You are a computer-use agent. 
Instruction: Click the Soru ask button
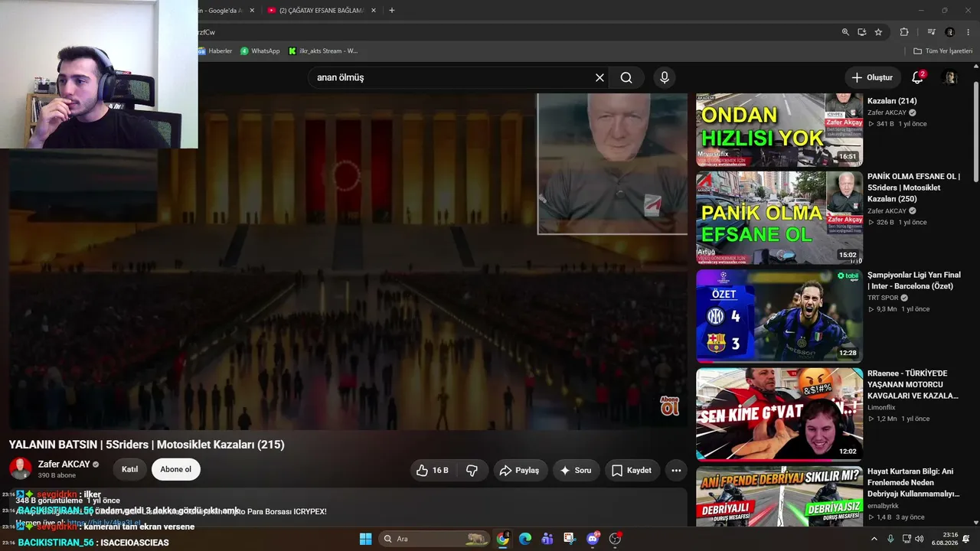(576, 471)
